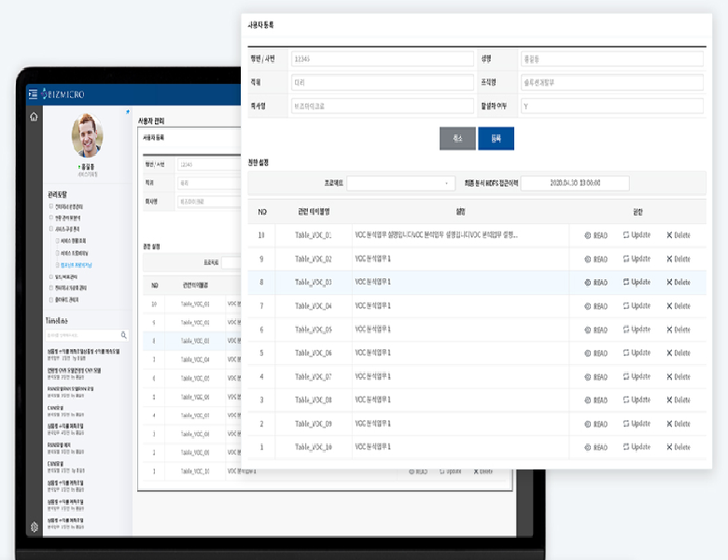Click Delete X icon for Table_VOC_02 row
This screenshot has width=728, height=560.
[669, 259]
